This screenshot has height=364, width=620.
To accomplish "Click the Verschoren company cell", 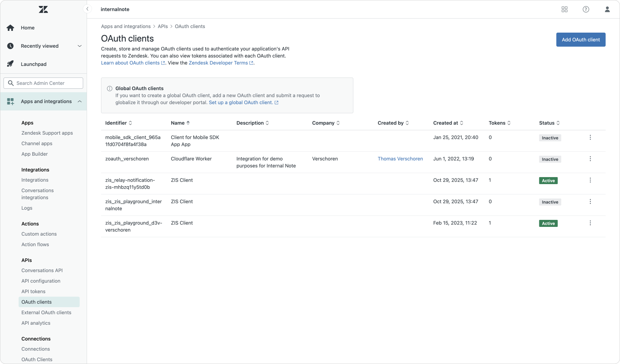I will (x=325, y=159).
